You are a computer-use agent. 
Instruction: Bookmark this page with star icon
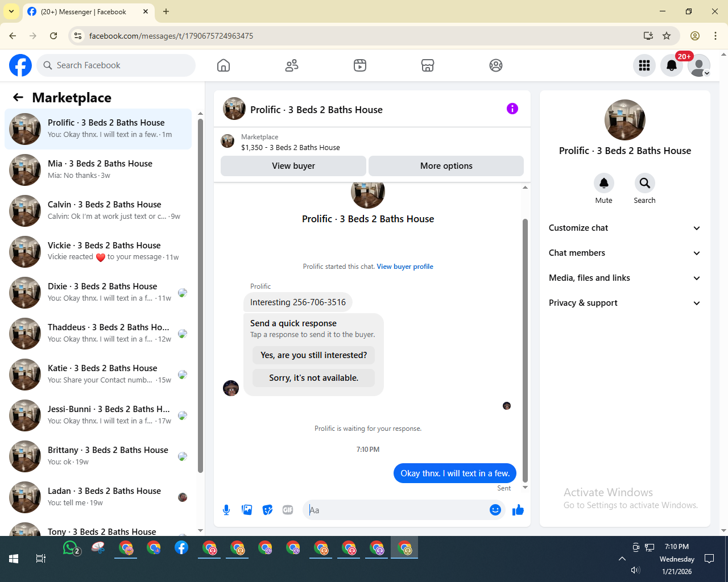(x=667, y=36)
